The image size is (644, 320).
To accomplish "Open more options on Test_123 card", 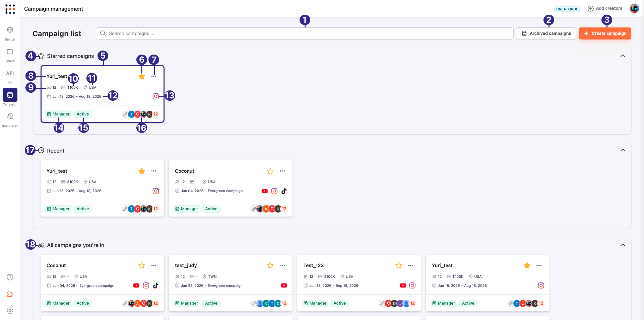I will point(411,265).
